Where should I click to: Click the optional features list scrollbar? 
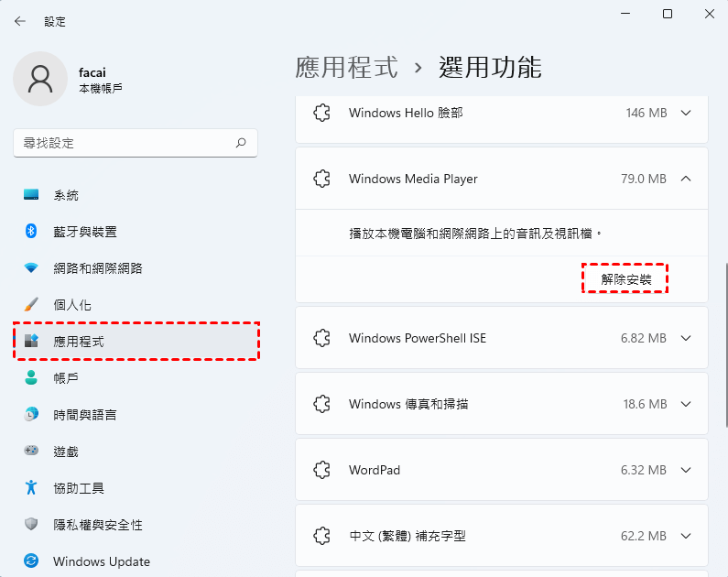pos(726,345)
